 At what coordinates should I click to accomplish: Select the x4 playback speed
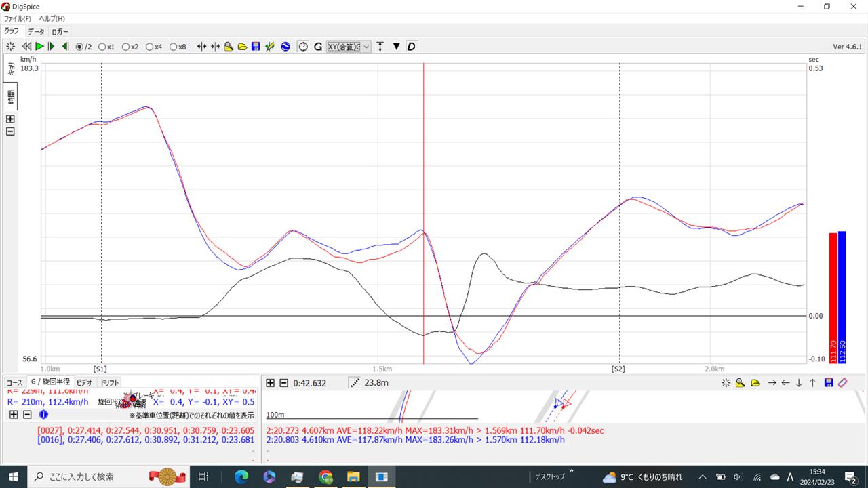(x=154, y=47)
